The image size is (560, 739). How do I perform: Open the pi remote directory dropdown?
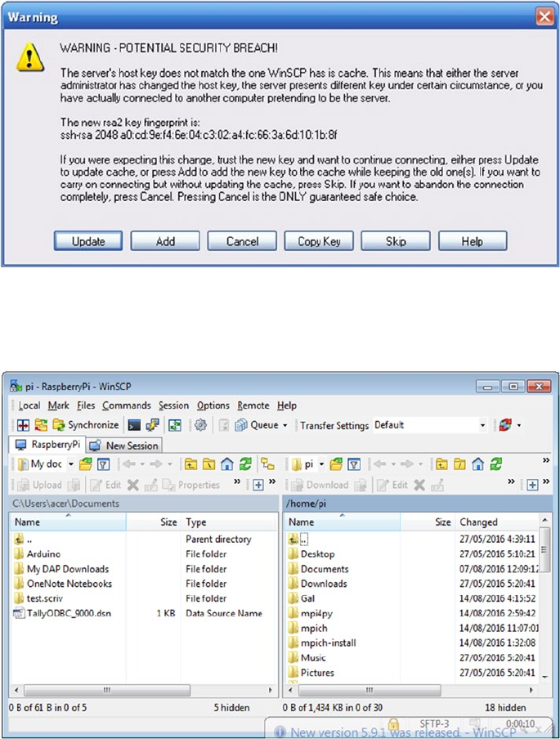(x=308, y=464)
